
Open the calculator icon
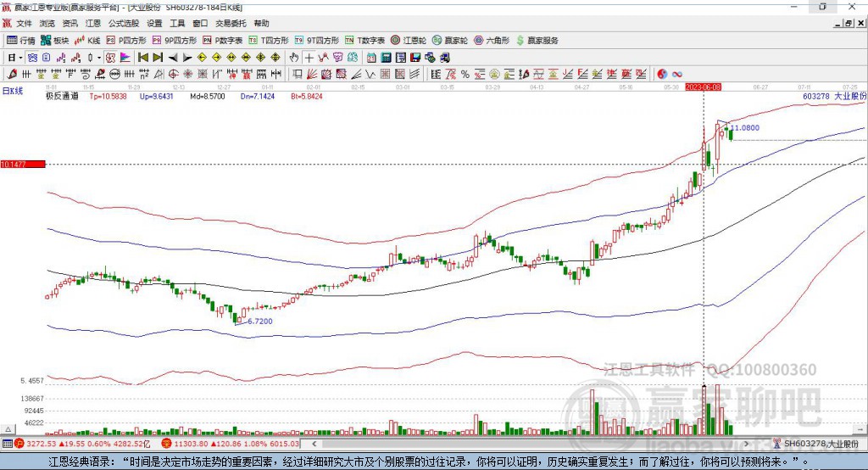386,58
